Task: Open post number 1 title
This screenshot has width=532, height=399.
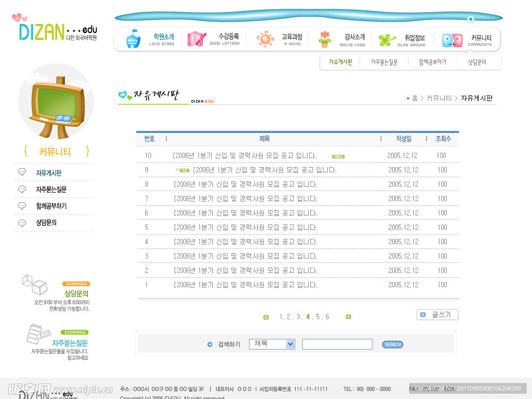Action: coord(246,285)
